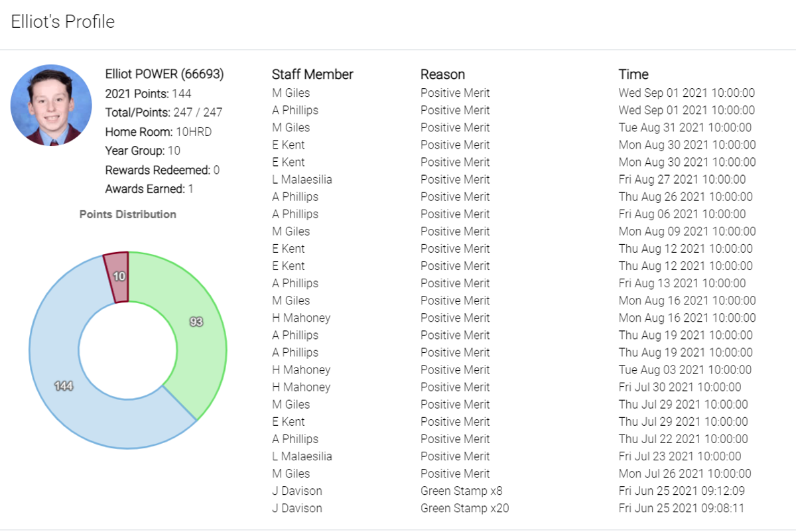This screenshot has width=796, height=532.
Task: Click the Time column header
Action: 633,74
